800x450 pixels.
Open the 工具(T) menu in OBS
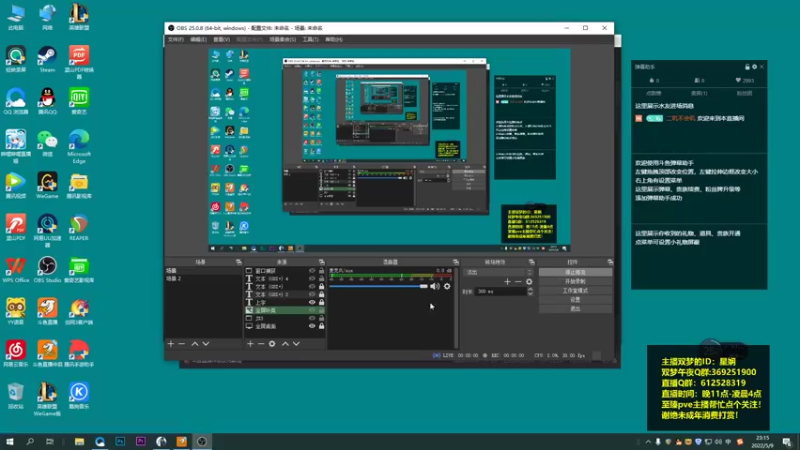[x=310, y=39]
